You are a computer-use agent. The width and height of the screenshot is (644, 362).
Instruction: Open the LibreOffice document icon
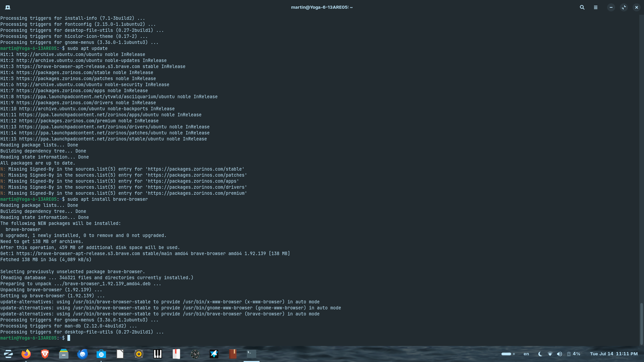tap(120, 354)
